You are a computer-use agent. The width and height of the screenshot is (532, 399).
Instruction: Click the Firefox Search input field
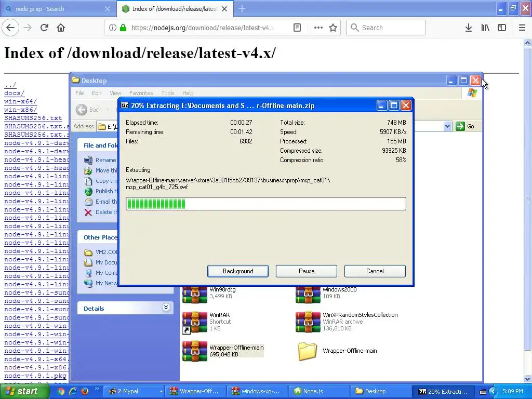pyautogui.click(x=385, y=28)
